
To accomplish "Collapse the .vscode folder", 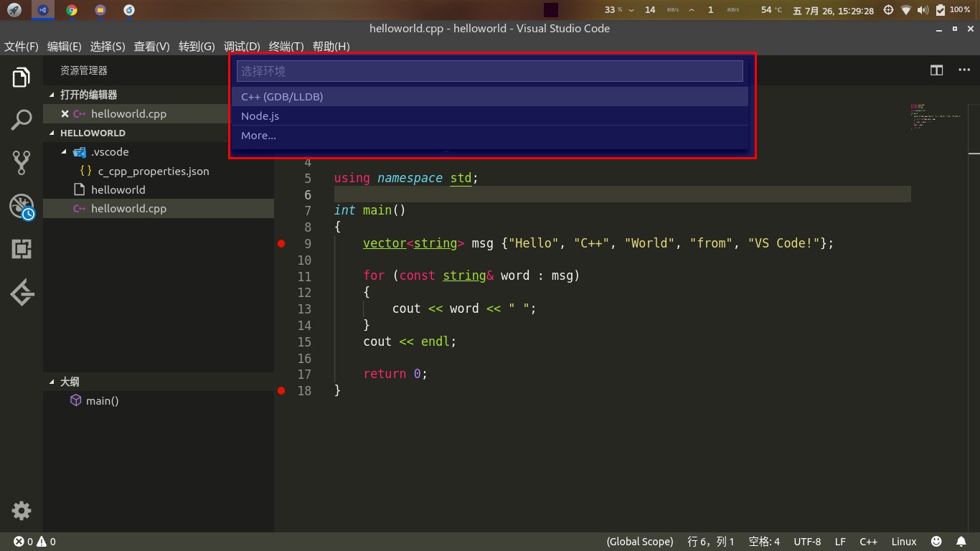I will pos(63,151).
